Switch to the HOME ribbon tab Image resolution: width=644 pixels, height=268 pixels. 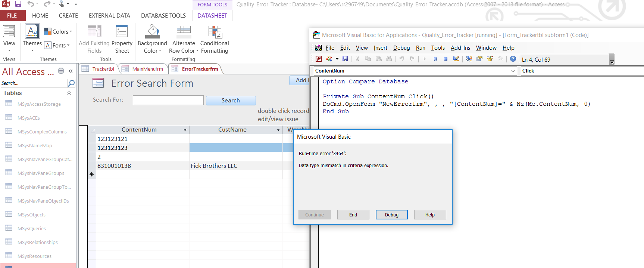pos(40,16)
